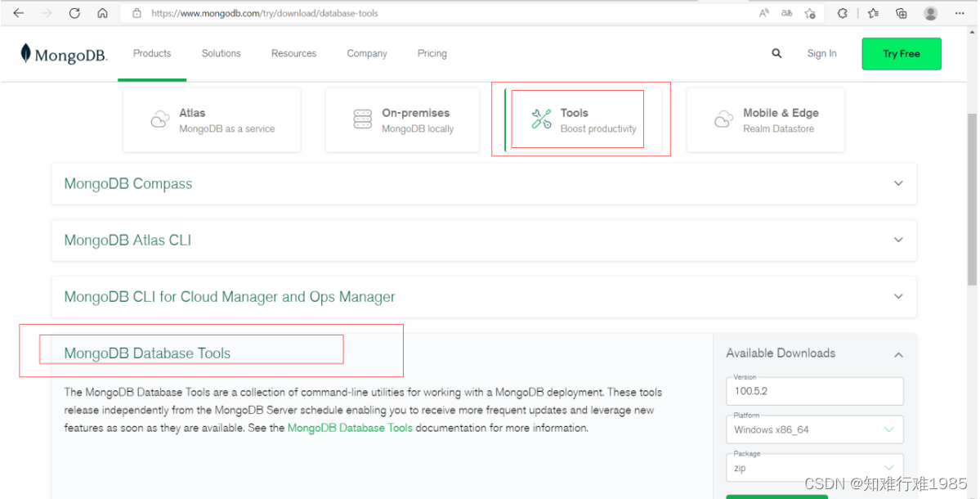This screenshot has height=499, width=980.
Task: Open site search with magnifier icon
Action: 776,53
